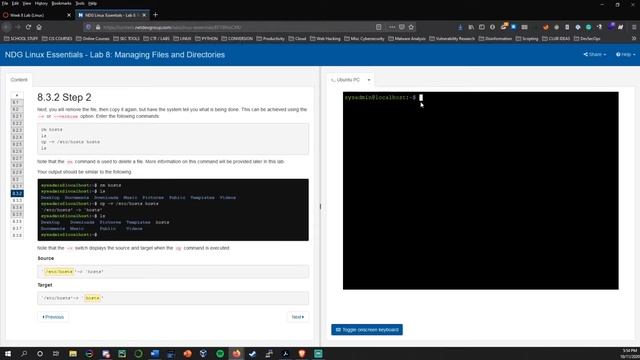Expand the SEC TOOLS bookmarks folder
Screen dimensions: 640x360
click(x=126, y=38)
